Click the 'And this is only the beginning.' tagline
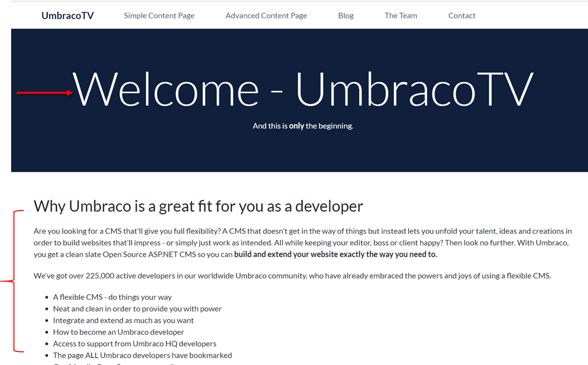 [x=303, y=126]
